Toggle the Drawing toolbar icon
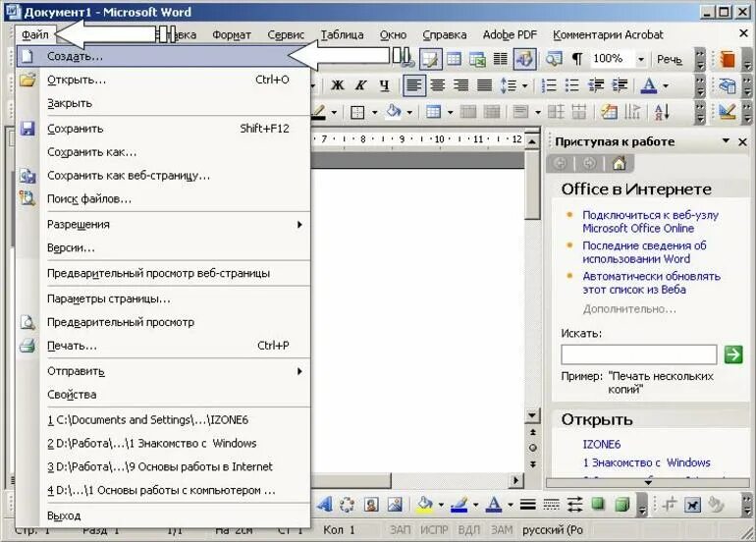Image resolution: width=756 pixels, height=542 pixels. [x=524, y=59]
